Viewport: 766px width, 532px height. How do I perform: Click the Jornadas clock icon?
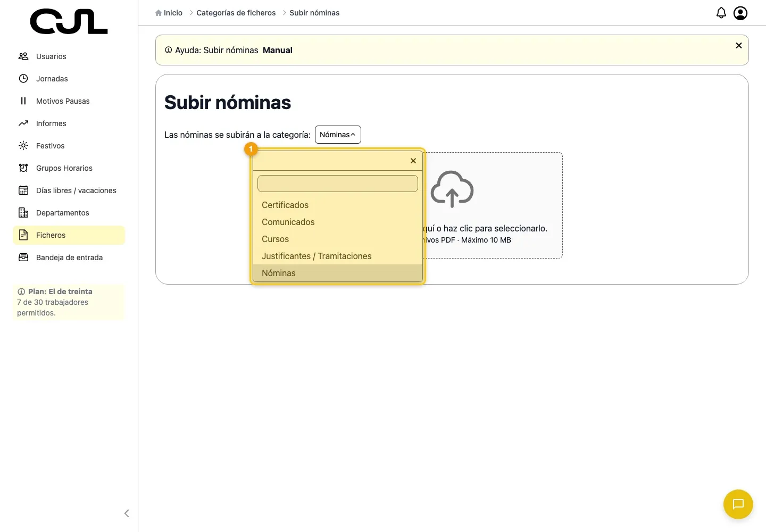click(x=23, y=79)
